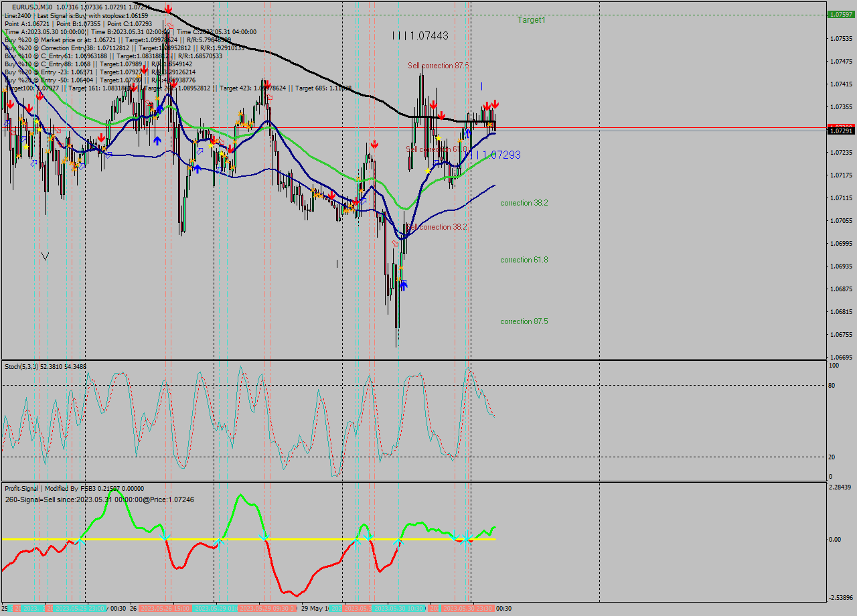The width and height of the screenshot is (857, 616).
Task: Toggle the correction 61.8 level label
Action: click(x=524, y=259)
